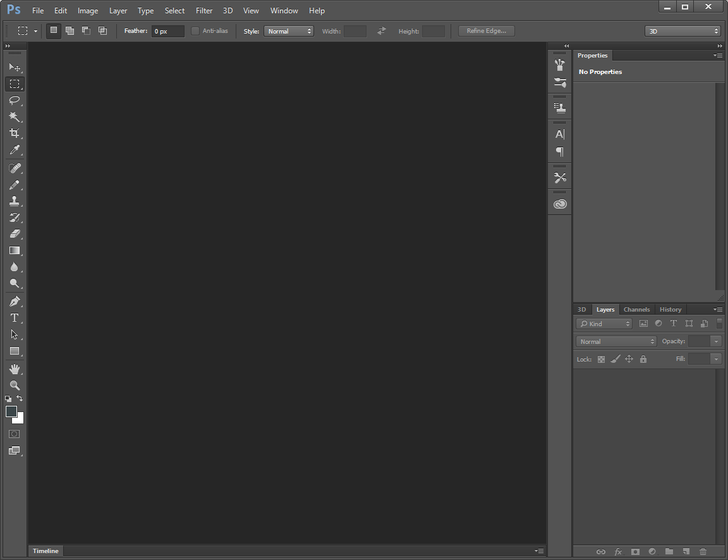Select the Rectangle shape tool
Viewport: 728px width, 560px height.
15,351
